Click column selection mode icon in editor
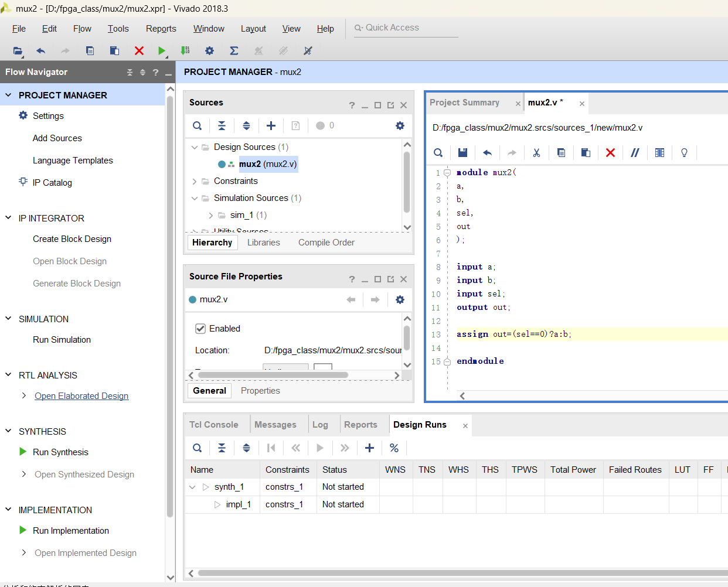The image size is (728, 587). (x=659, y=152)
